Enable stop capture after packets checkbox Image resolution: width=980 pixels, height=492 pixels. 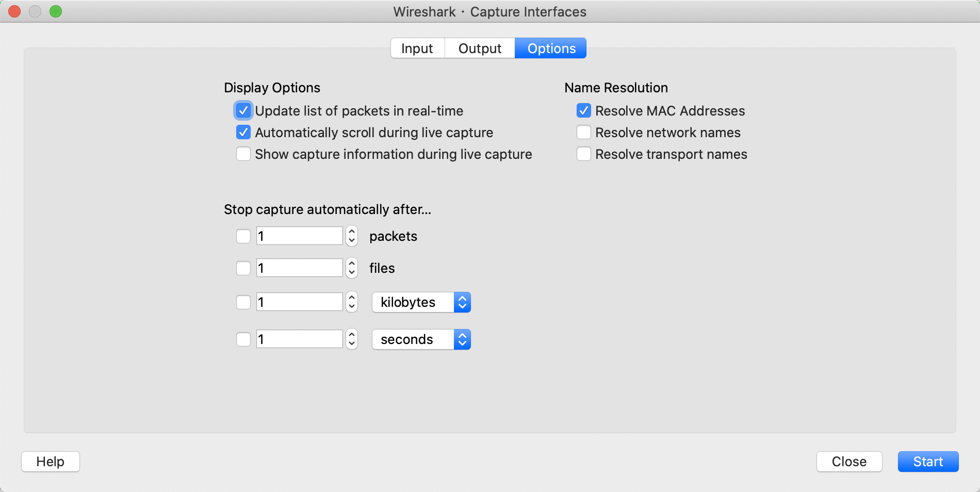(243, 236)
